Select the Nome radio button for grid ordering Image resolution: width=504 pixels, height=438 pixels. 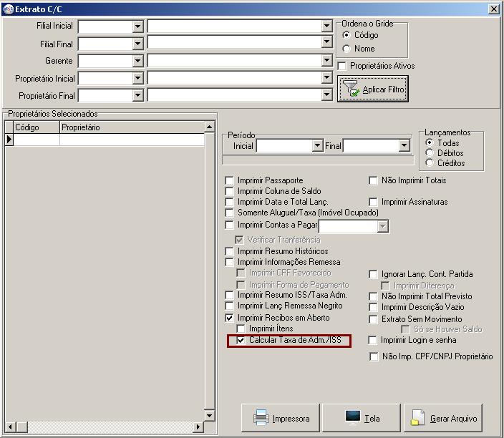tap(346, 49)
